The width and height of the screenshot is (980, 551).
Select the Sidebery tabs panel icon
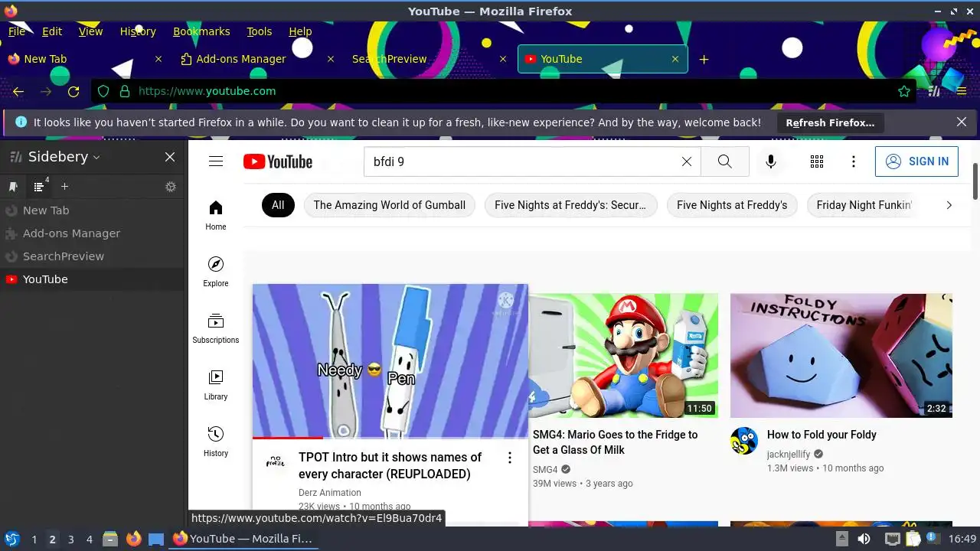click(39, 187)
